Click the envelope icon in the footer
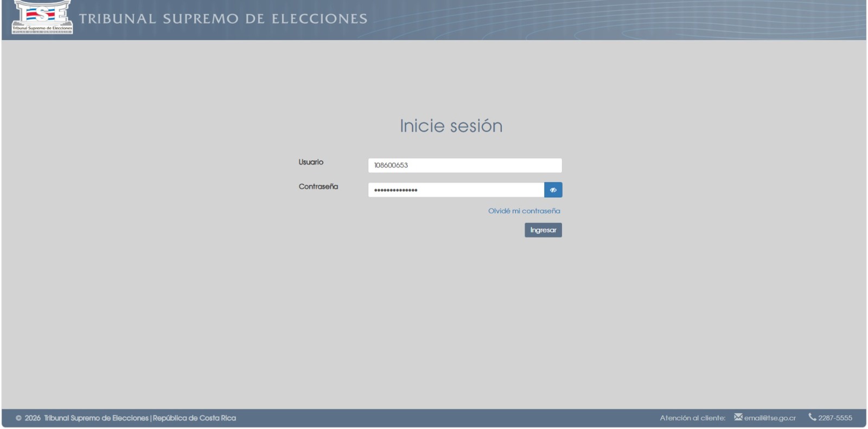This screenshot has width=868, height=429. coord(738,417)
